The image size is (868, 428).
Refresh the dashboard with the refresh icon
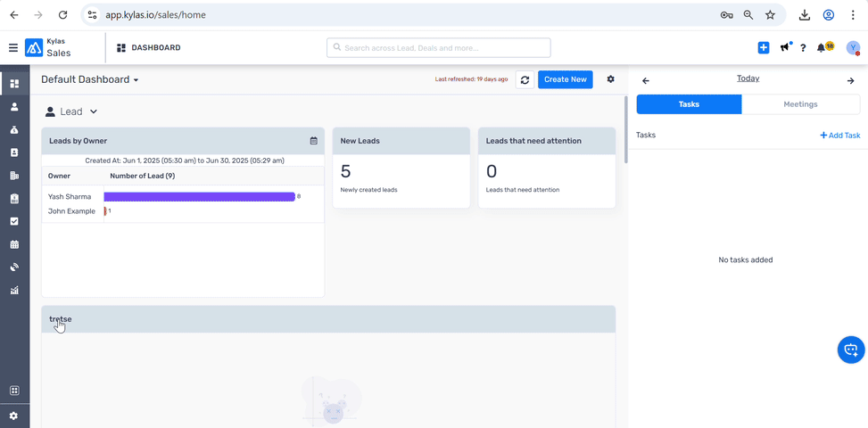point(525,79)
